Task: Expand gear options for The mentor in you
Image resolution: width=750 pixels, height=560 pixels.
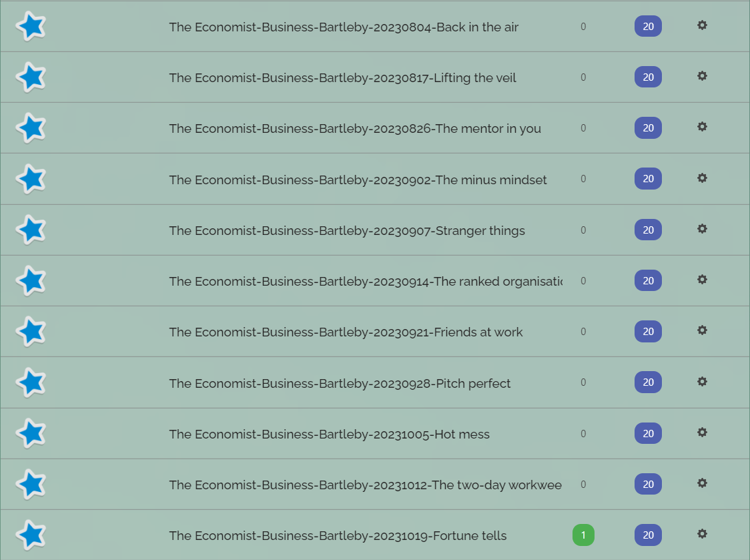Action: coord(702,126)
